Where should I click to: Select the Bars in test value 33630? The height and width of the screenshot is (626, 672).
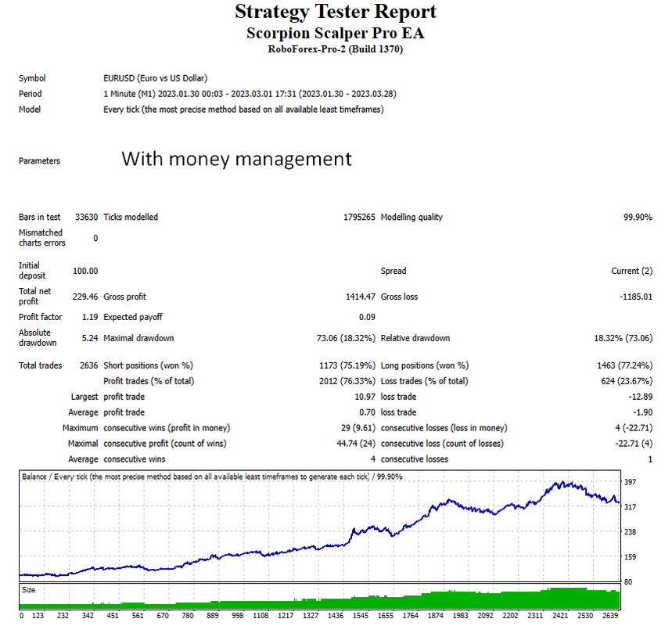(x=87, y=217)
